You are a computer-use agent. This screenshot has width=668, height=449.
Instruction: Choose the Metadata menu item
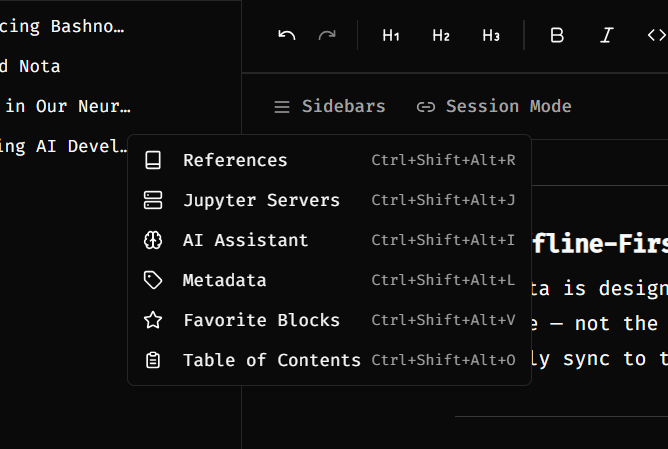[x=329, y=280]
